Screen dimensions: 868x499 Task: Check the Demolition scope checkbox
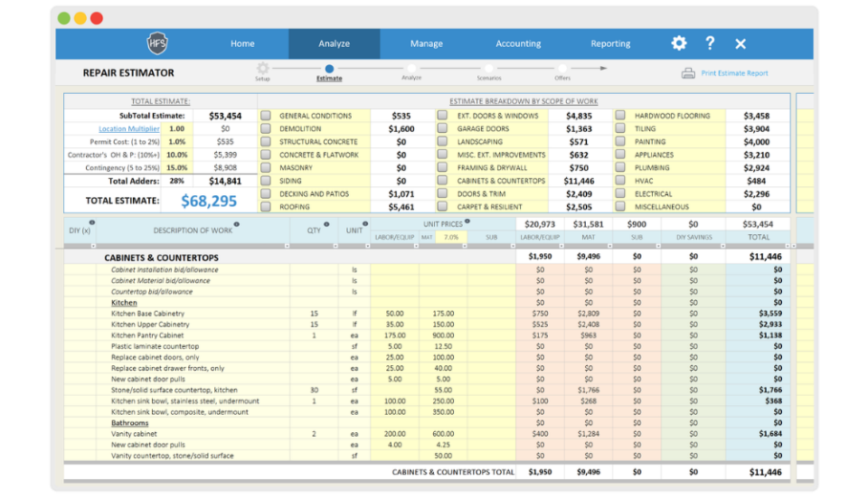pyautogui.click(x=266, y=128)
